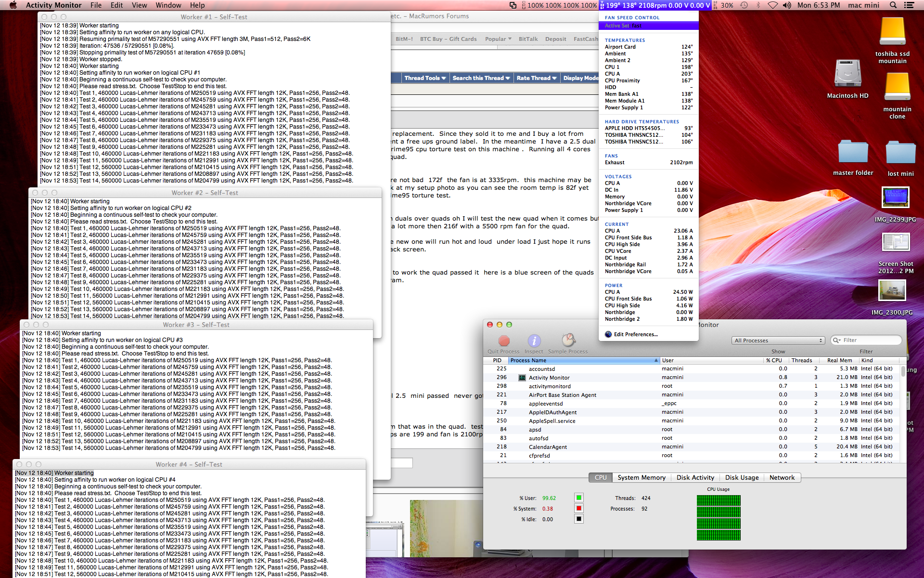Click the Notification Center list icon
Screen dimensions: 924x578
click(x=909, y=5)
